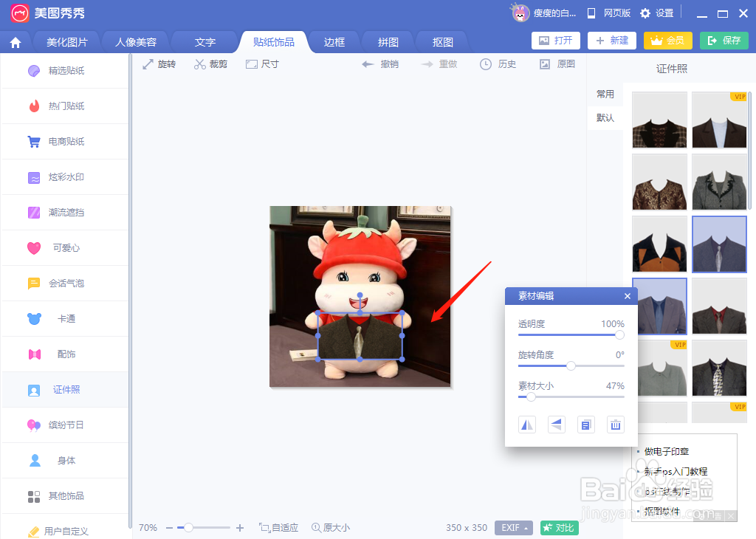Viewport: 756px width, 539px height.
Task: Click the green 保存 button
Action: (x=724, y=41)
